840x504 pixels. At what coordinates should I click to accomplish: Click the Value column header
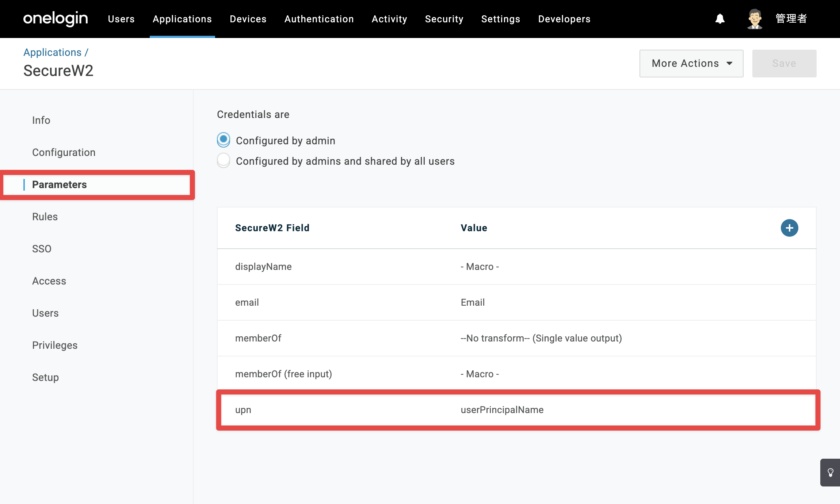(x=474, y=228)
